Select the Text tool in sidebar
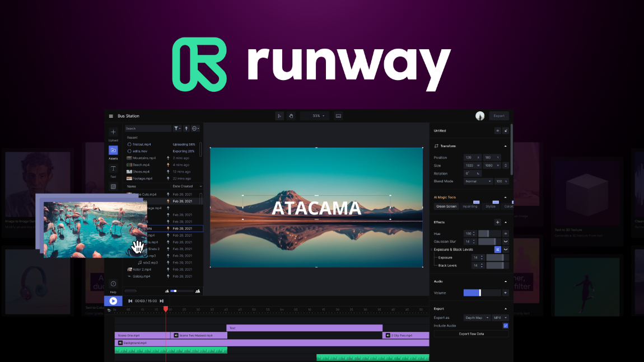Viewport: 644px width, 362px height. (113, 168)
